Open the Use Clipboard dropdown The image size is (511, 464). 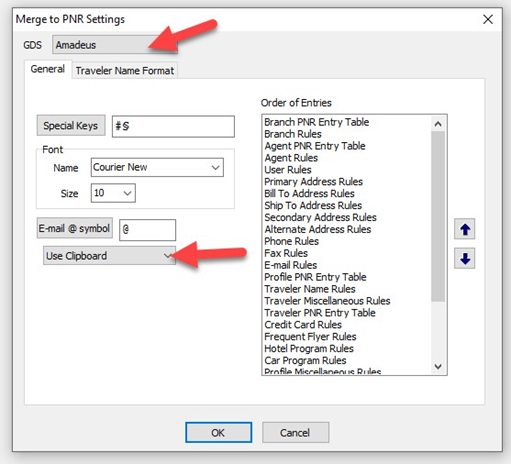tap(109, 256)
